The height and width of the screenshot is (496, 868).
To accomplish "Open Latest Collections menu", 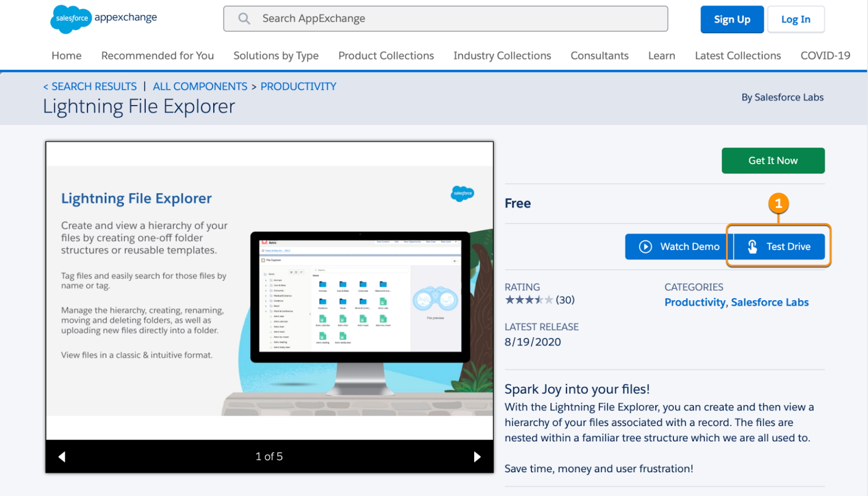I will tap(738, 56).
